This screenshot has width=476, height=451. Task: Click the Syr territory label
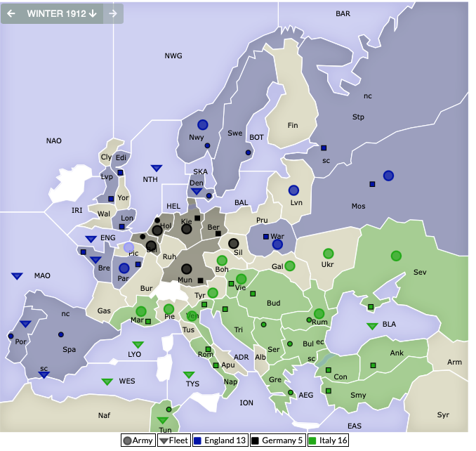coord(443,415)
